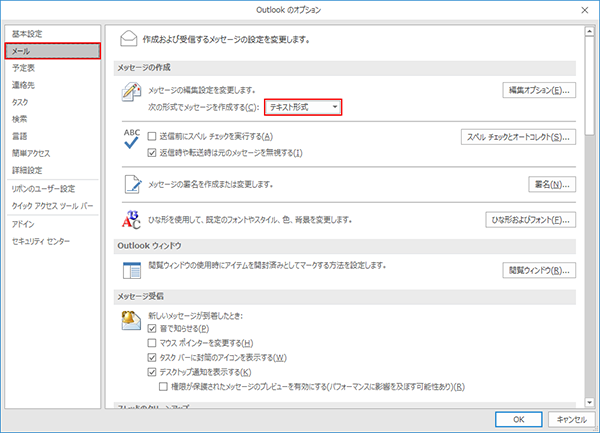Image resolution: width=600 pixels, height=433 pixels.
Task: Click the envelope icon at top of mail settings
Action: (128, 40)
